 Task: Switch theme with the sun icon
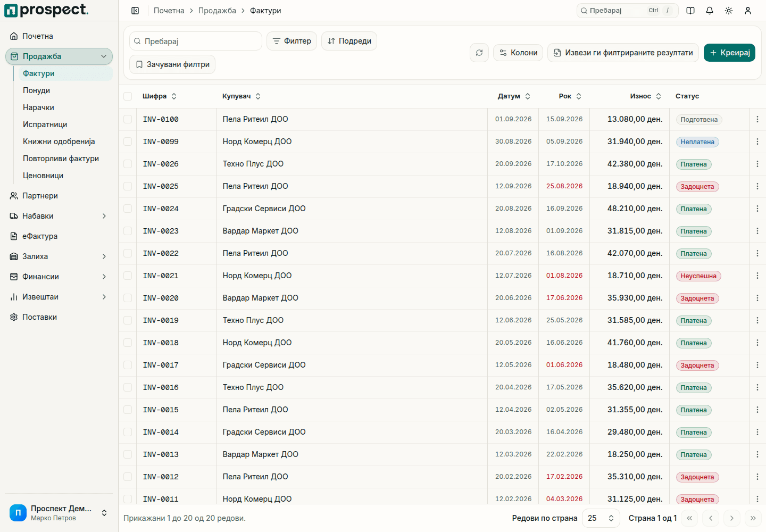click(729, 11)
